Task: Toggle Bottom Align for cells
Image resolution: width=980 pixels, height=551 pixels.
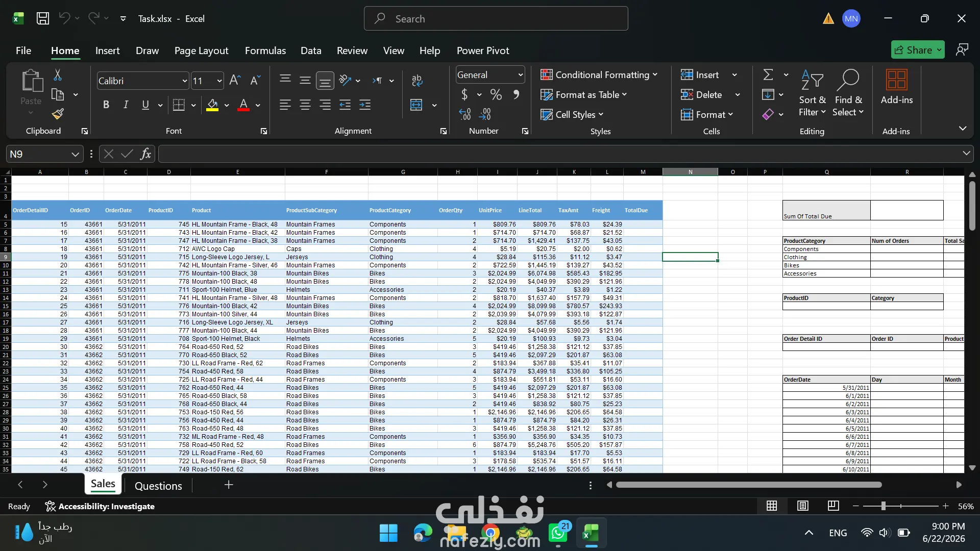Action: coord(325,81)
